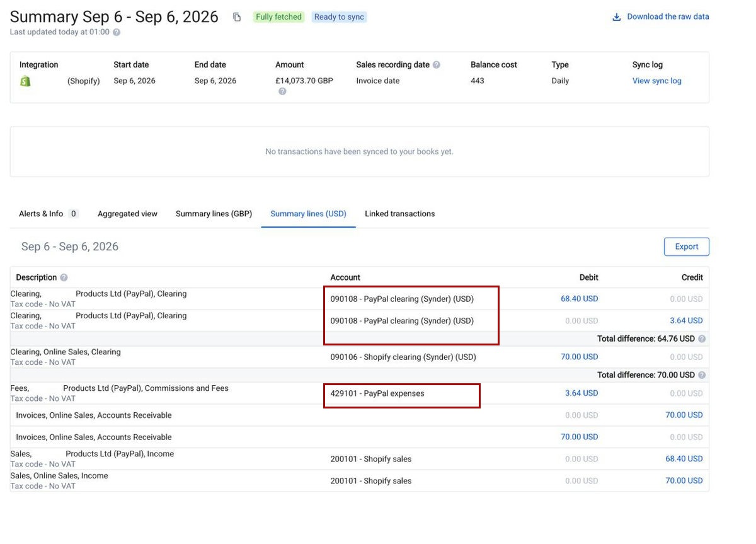
Task: Click help icon below the Amount value
Action: (282, 91)
